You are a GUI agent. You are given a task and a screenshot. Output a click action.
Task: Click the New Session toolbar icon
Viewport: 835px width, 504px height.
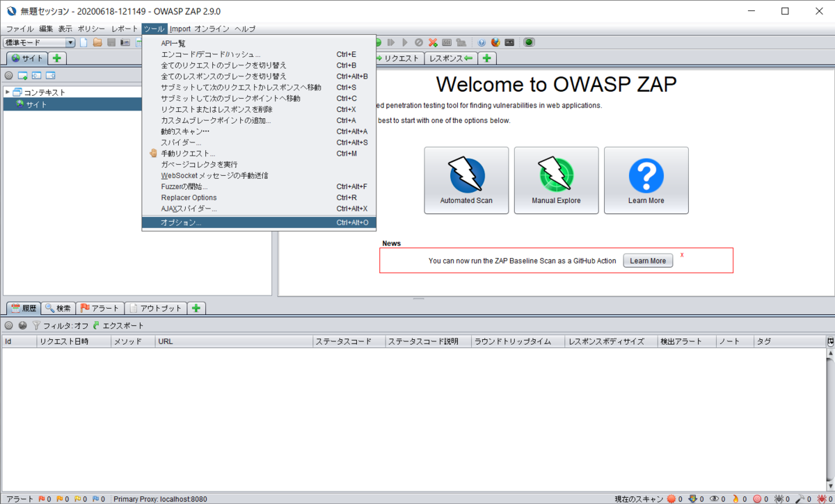(84, 43)
